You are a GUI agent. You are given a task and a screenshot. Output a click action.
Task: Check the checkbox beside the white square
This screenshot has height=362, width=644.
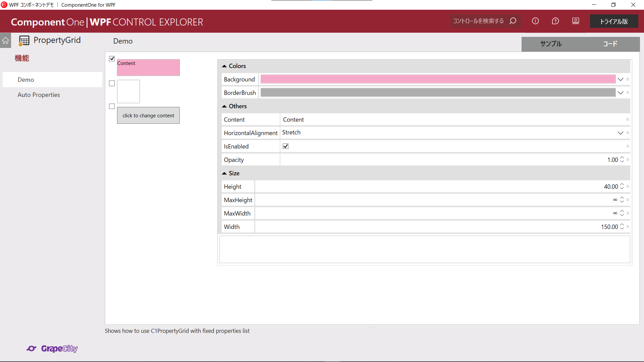click(x=112, y=83)
